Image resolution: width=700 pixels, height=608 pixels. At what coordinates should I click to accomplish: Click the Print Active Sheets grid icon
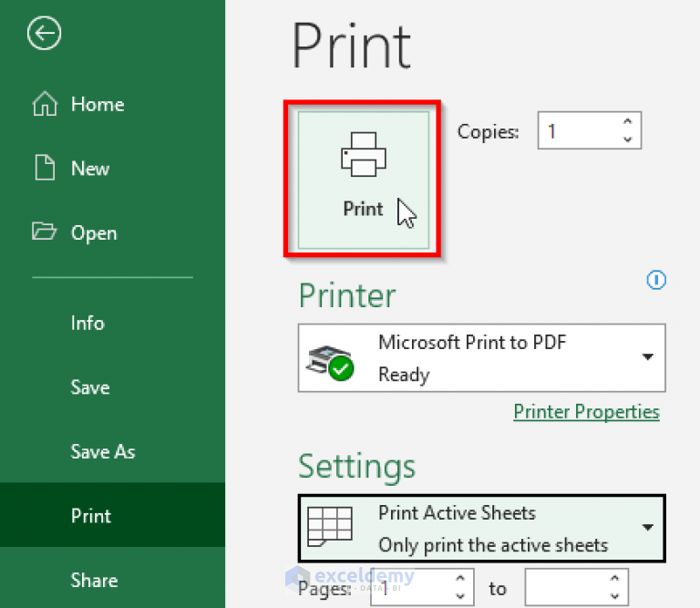[x=330, y=526]
